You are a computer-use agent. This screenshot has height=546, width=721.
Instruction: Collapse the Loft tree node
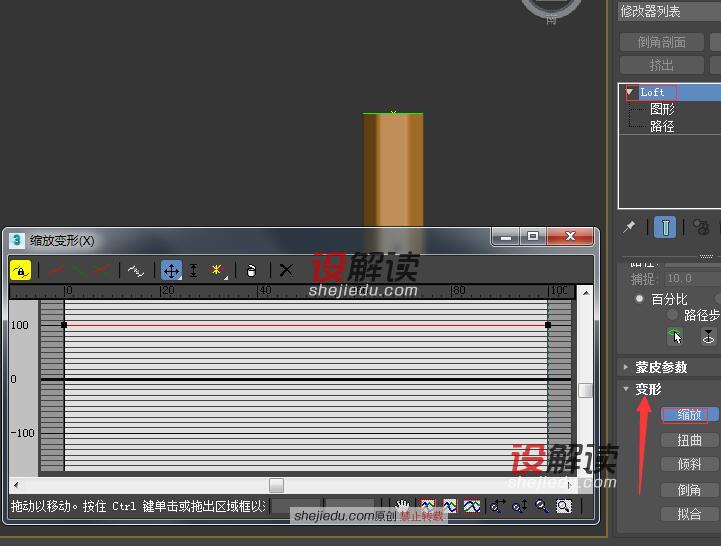(629, 92)
